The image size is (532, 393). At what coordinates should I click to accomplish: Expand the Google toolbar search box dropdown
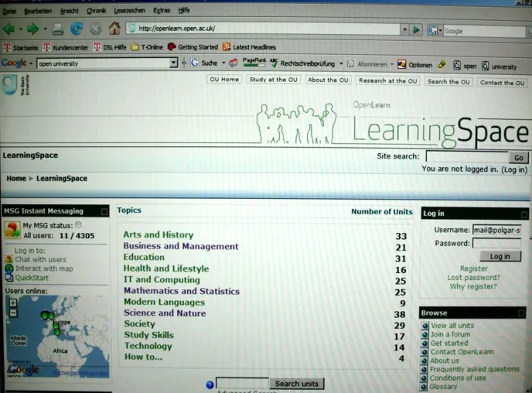[173, 63]
